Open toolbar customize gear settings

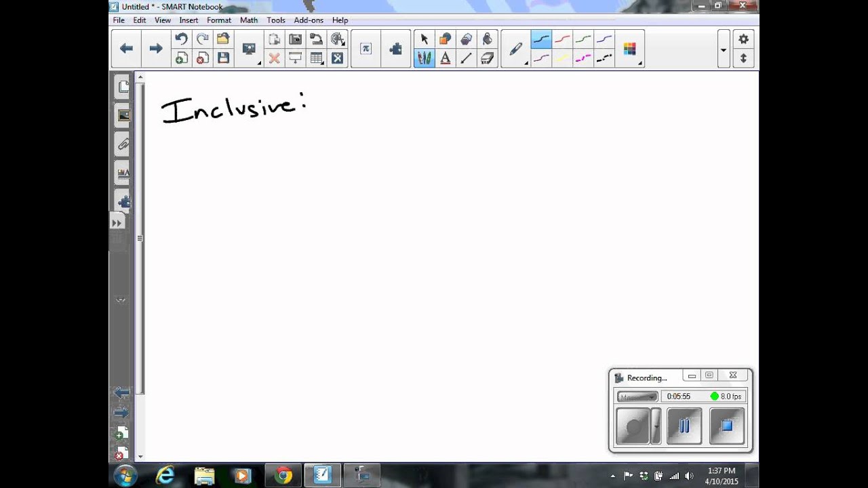[x=743, y=39]
